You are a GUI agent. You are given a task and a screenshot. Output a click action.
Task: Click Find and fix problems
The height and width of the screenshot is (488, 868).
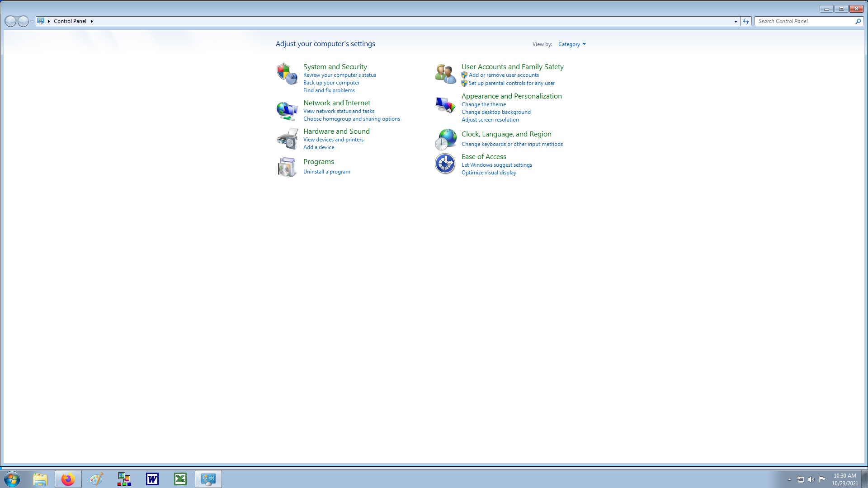[329, 90]
